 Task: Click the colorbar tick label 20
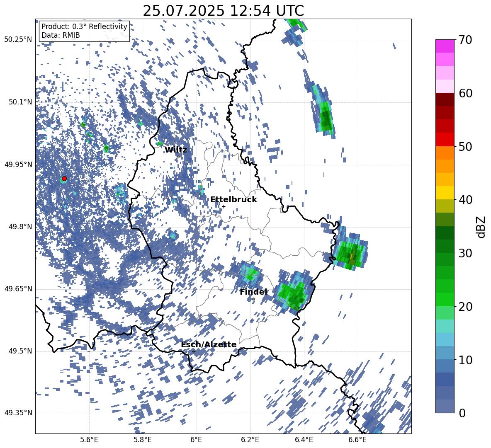coord(465,306)
